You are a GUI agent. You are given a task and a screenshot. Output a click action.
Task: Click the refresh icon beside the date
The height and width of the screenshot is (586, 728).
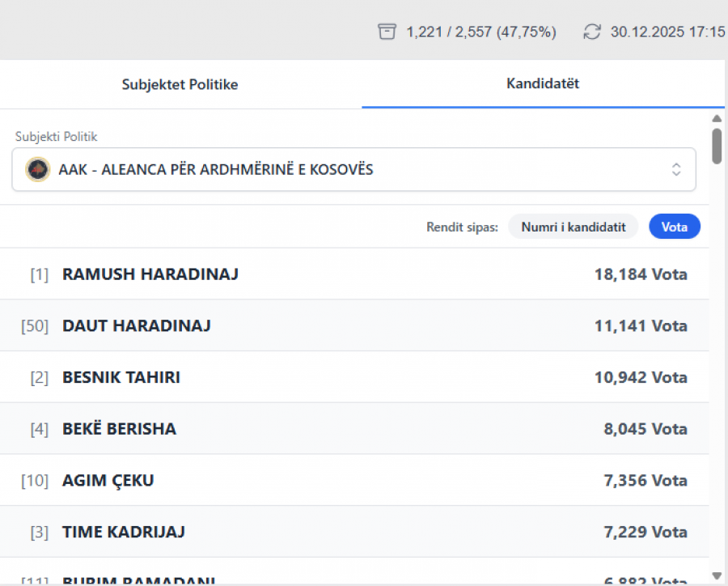592,32
